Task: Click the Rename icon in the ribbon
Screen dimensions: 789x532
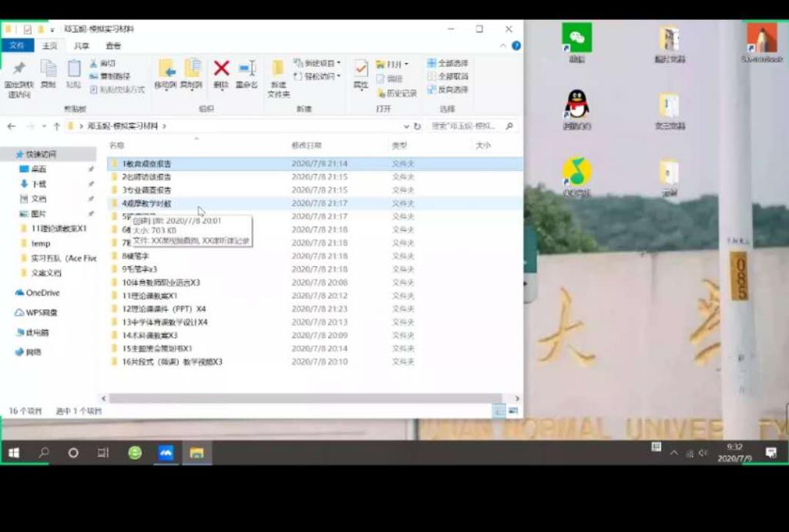Action: [247, 70]
